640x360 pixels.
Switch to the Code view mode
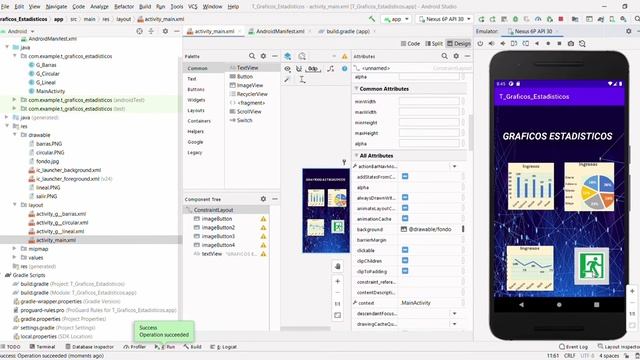[410, 43]
